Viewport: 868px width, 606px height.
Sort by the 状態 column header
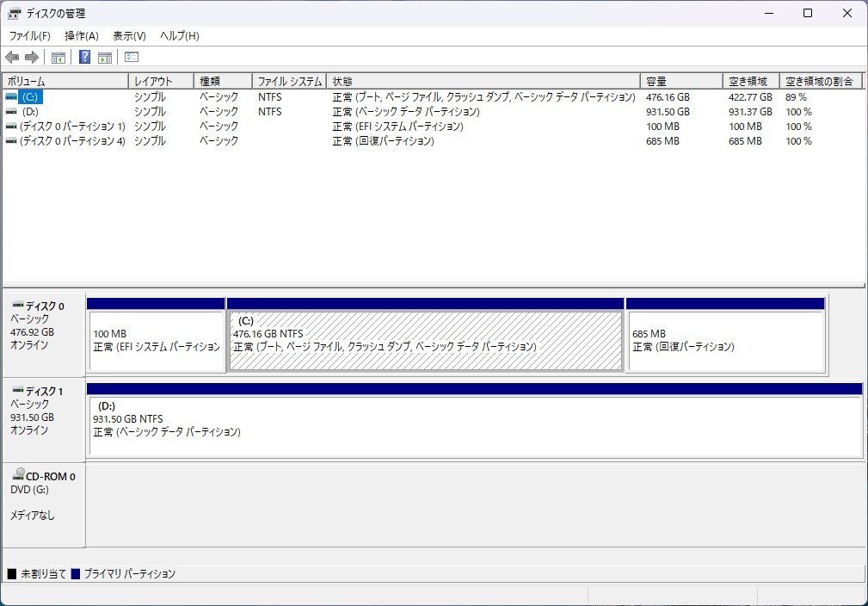(483, 82)
